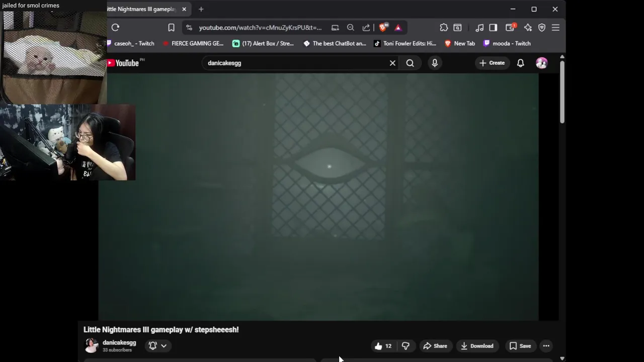Open the browser hamburger main menu

tap(555, 28)
